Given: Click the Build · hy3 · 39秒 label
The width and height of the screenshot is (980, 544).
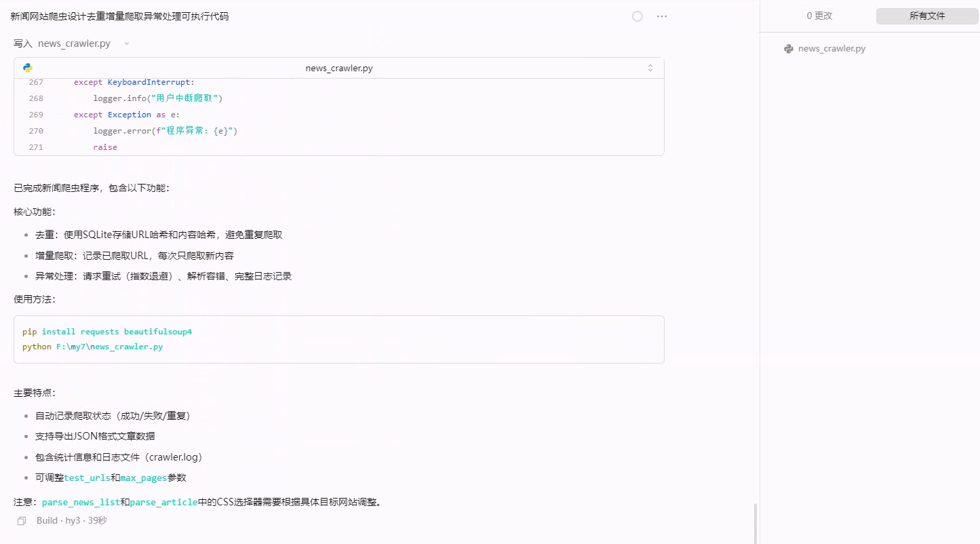Looking at the screenshot, I should coord(72,521).
